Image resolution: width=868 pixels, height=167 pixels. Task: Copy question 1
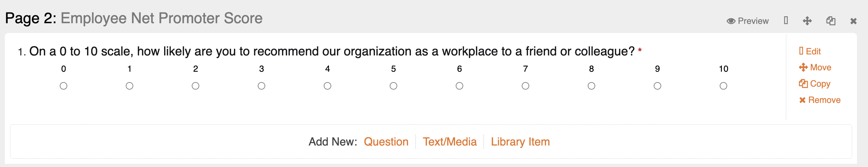point(814,83)
